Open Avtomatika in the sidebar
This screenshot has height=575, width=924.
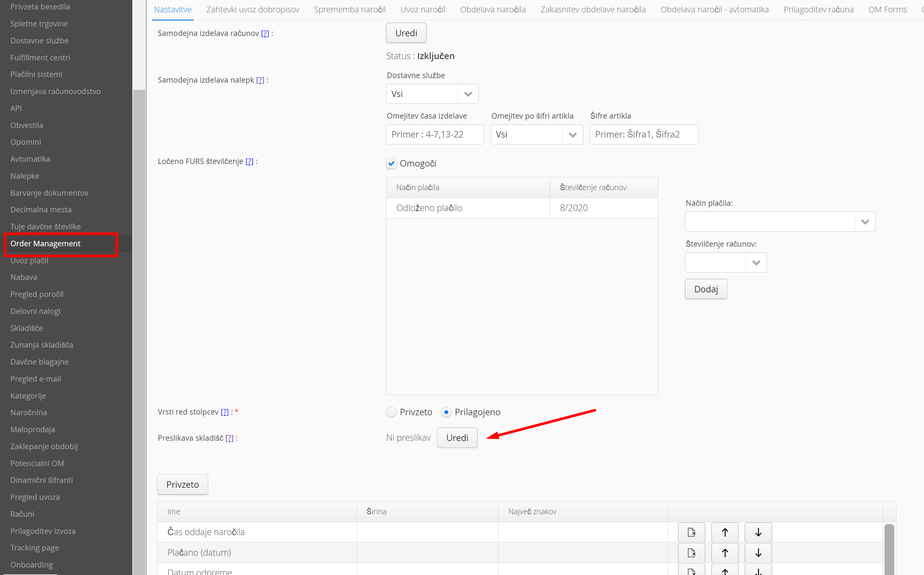coord(30,159)
